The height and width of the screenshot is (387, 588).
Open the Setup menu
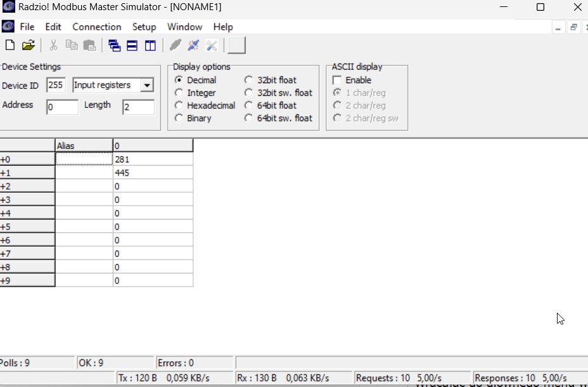144,27
